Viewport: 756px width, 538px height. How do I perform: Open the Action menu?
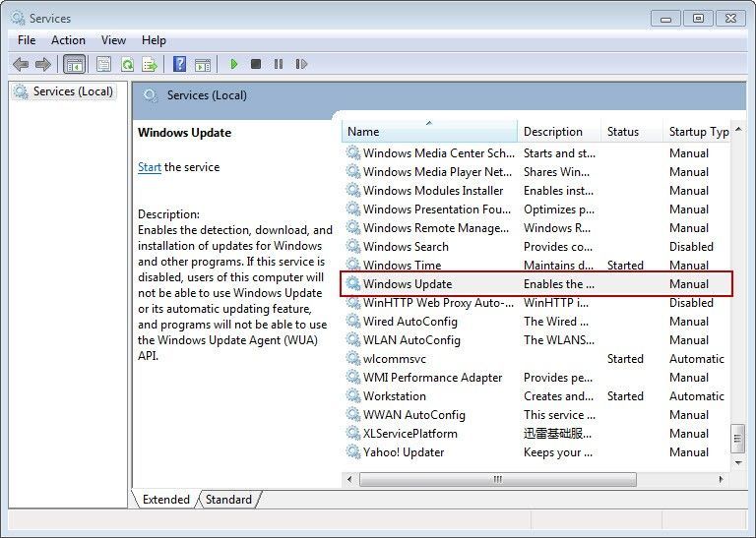click(68, 40)
